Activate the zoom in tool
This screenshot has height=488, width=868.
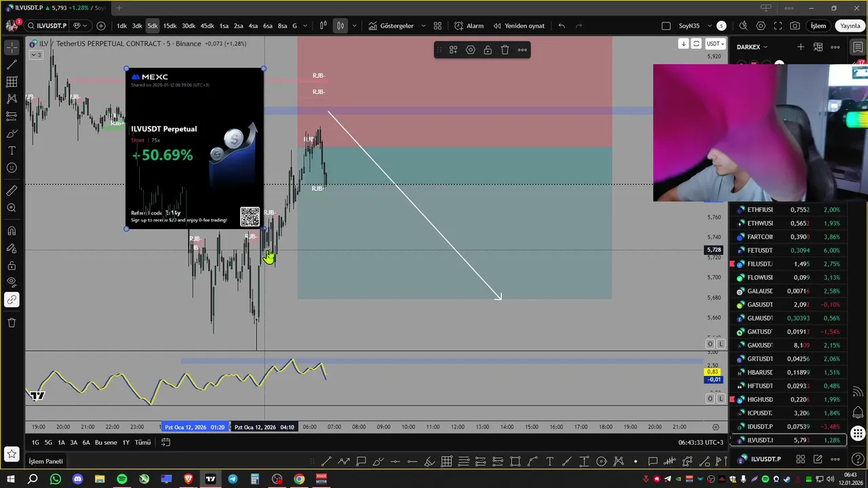click(12, 208)
